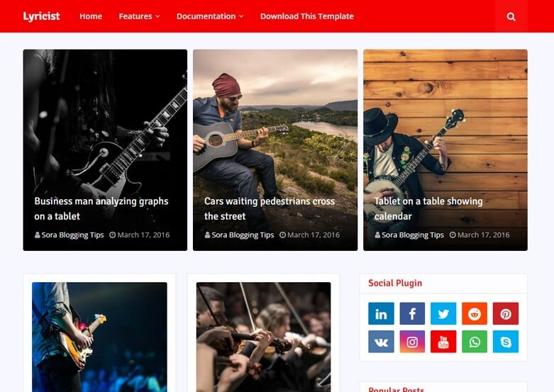This screenshot has height=392, width=554.
Task: Click the Lyricist site logo
Action: click(41, 16)
